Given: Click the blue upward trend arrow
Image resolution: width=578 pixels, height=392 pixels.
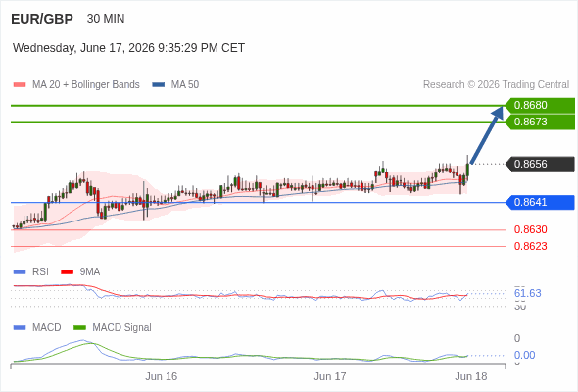Looking at the screenshot, I should point(487,134).
